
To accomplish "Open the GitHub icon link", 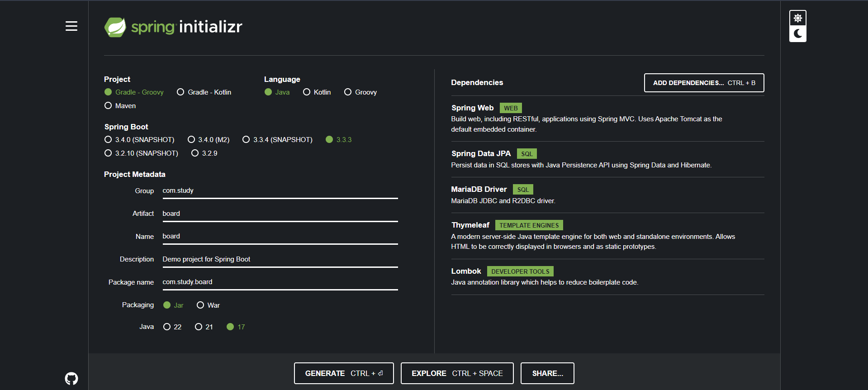I will pyautogui.click(x=71, y=378).
